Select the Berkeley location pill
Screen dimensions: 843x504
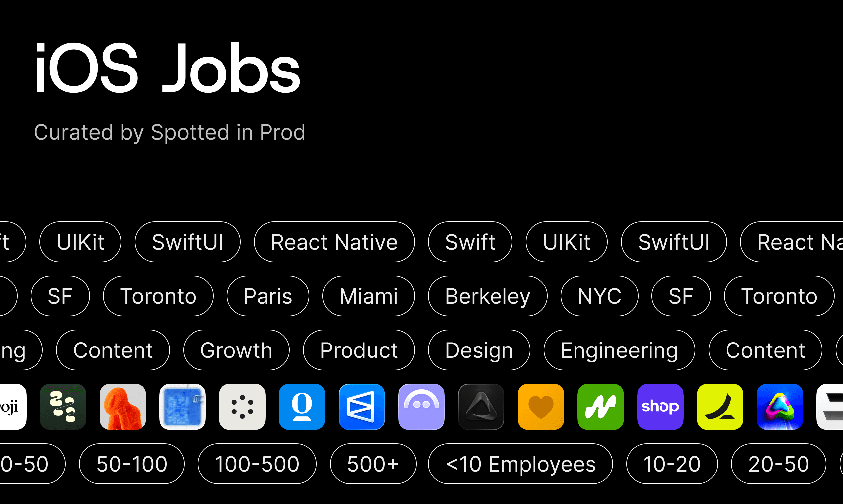pyautogui.click(x=488, y=296)
